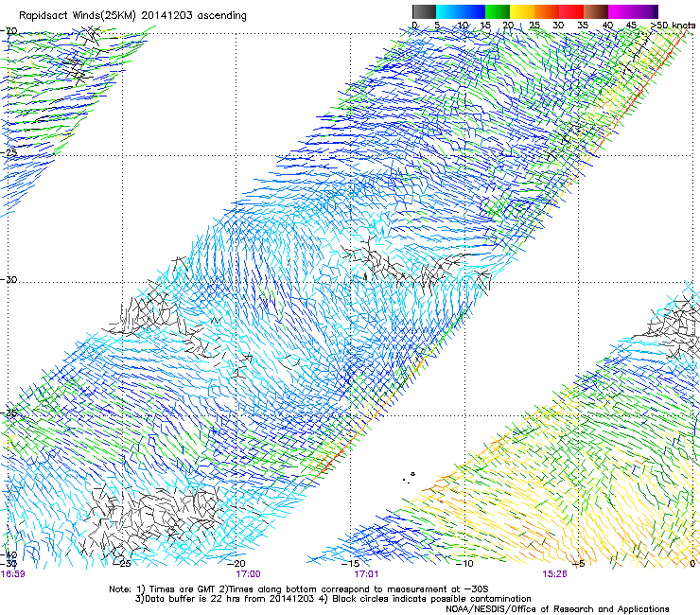This screenshot has width=700, height=615.
Task: Click the blue 10–15 knots legend swatch
Action: (473, 11)
